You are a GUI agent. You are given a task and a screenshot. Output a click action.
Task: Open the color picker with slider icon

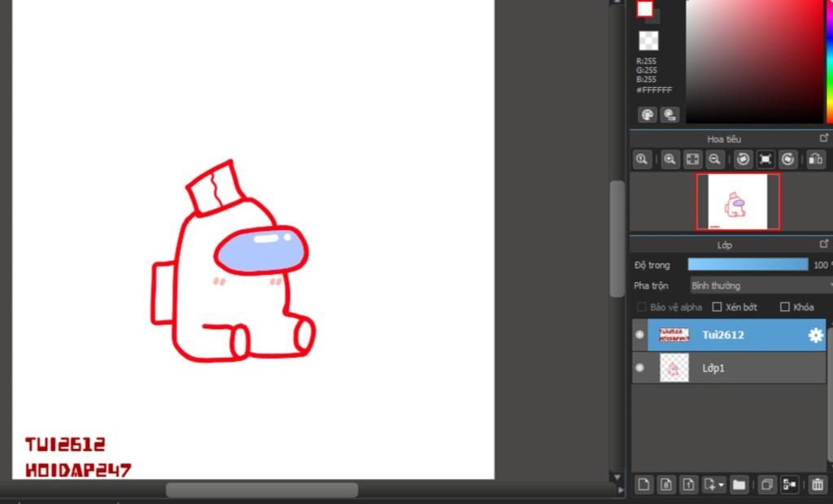click(669, 115)
